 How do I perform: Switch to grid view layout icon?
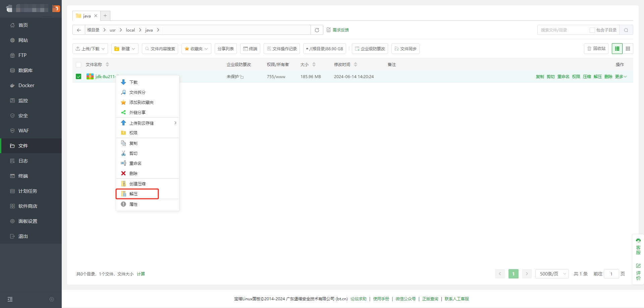point(628,49)
